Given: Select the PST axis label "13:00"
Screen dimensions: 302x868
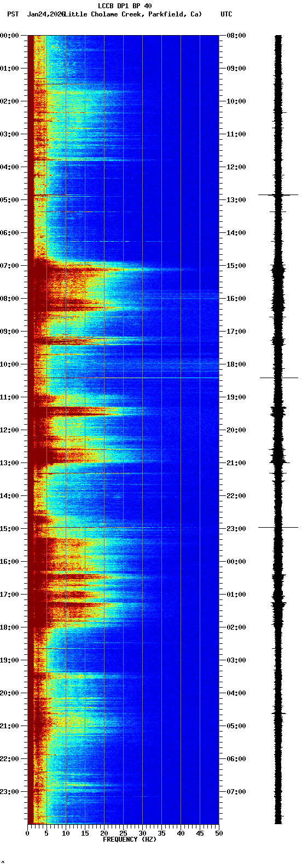Looking at the screenshot, I should (x=9, y=463).
